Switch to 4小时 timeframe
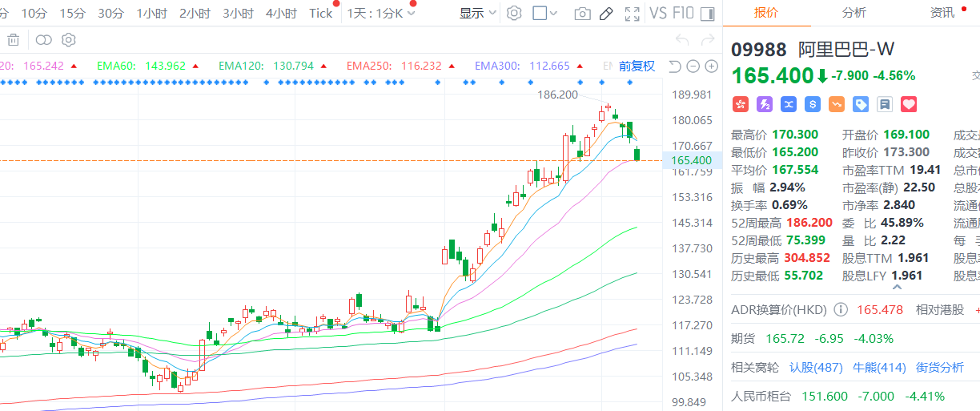 point(282,13)
